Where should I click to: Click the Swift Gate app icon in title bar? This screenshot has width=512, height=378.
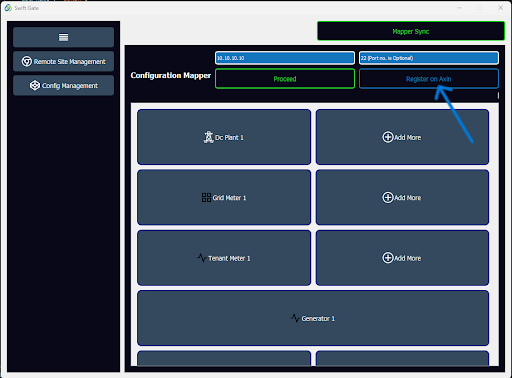pyautogui.click(x=8, y=8)
